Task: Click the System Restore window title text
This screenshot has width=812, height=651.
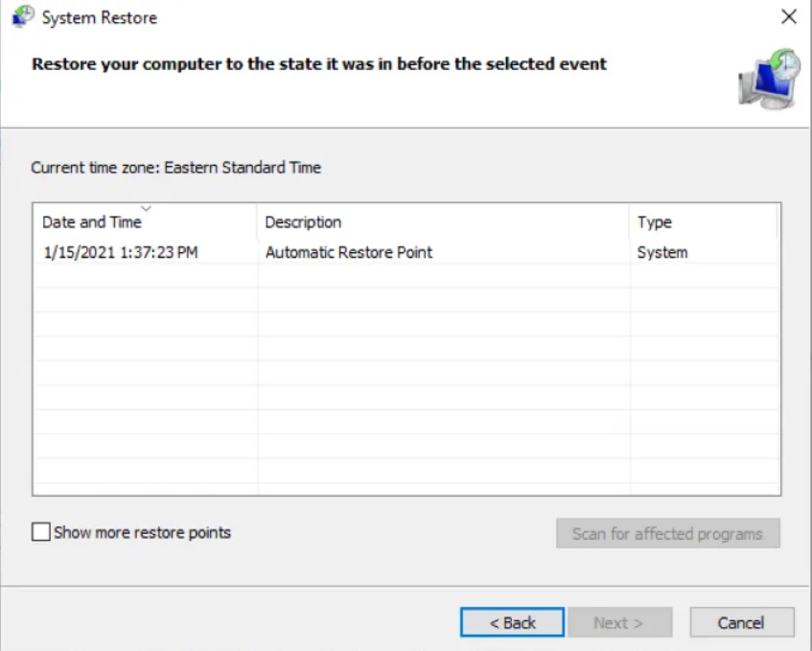Action: [x=100, y=18]
